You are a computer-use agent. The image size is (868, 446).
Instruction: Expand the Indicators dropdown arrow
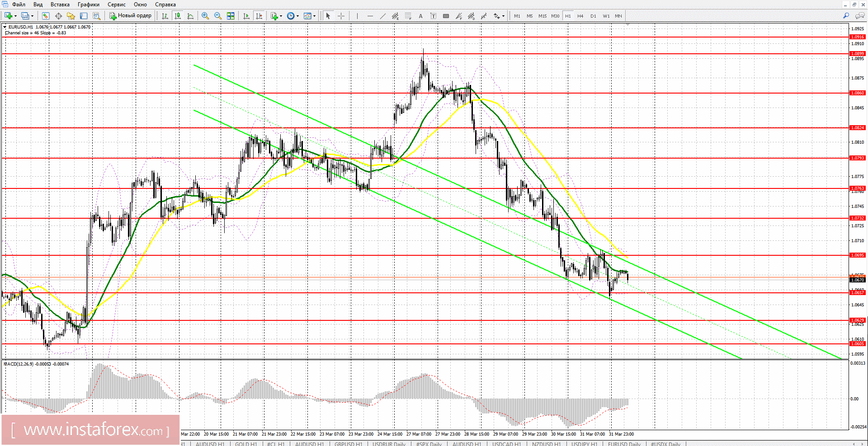click(x=281, y=16)
